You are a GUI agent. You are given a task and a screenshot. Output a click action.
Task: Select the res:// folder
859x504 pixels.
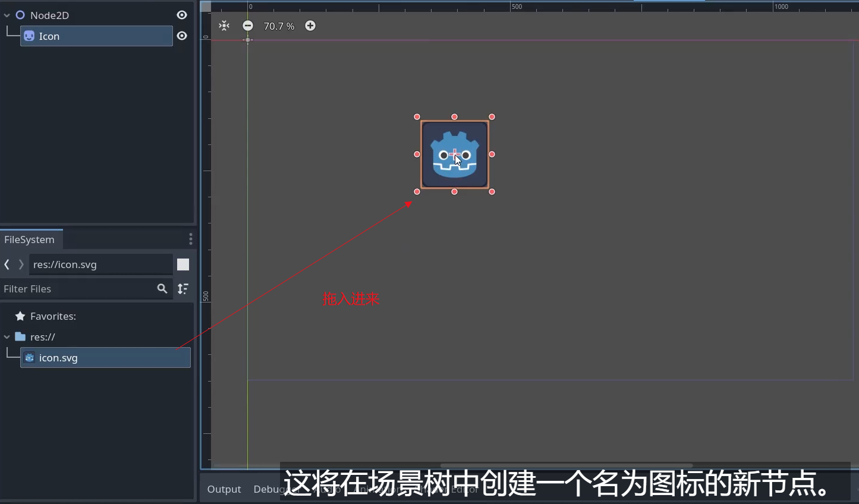(42, 337)
